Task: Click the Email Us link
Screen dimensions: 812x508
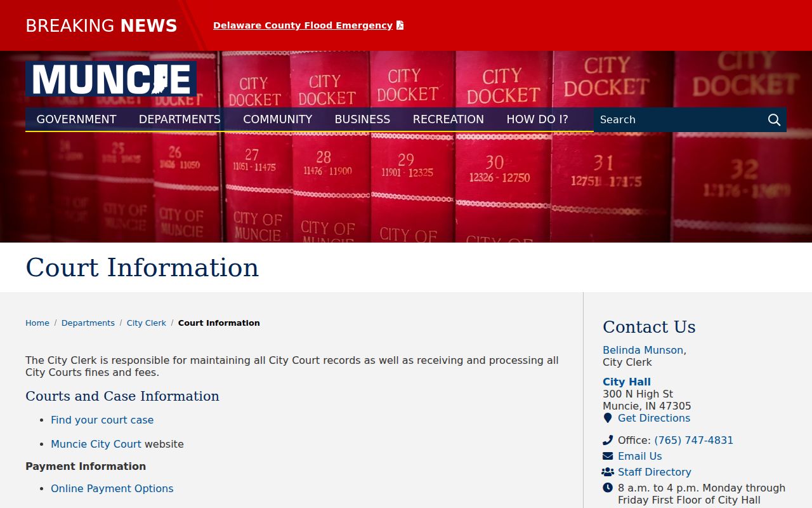Action: coord(640,456)
